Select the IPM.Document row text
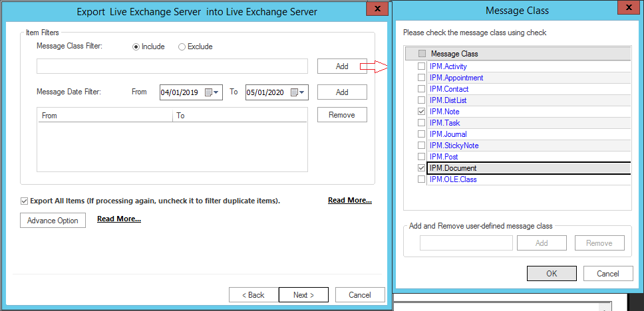 click(453, 168)
